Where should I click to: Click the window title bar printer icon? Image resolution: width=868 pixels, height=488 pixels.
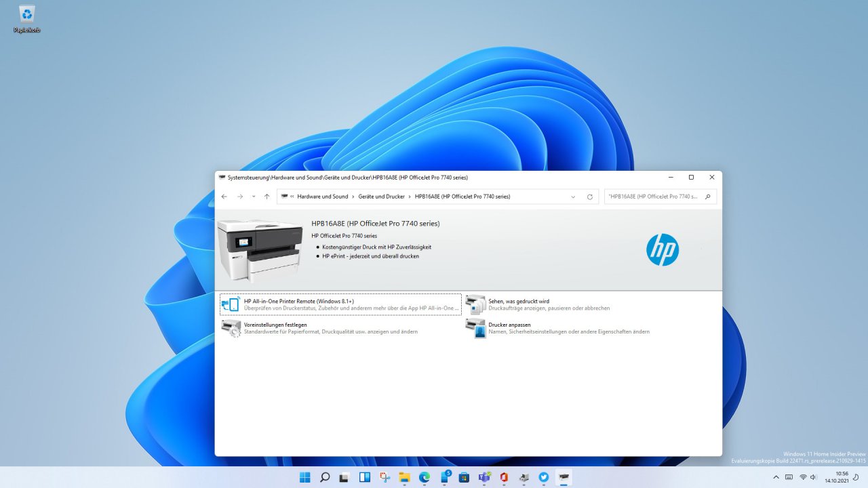click(x=222, y=178)
